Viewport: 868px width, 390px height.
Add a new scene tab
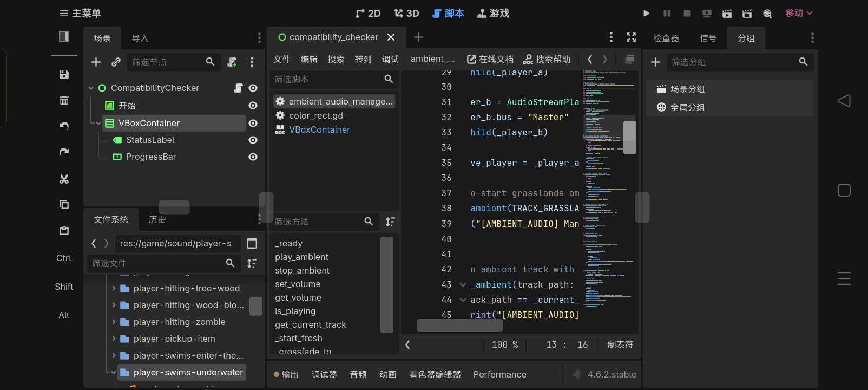coord(418,37)
